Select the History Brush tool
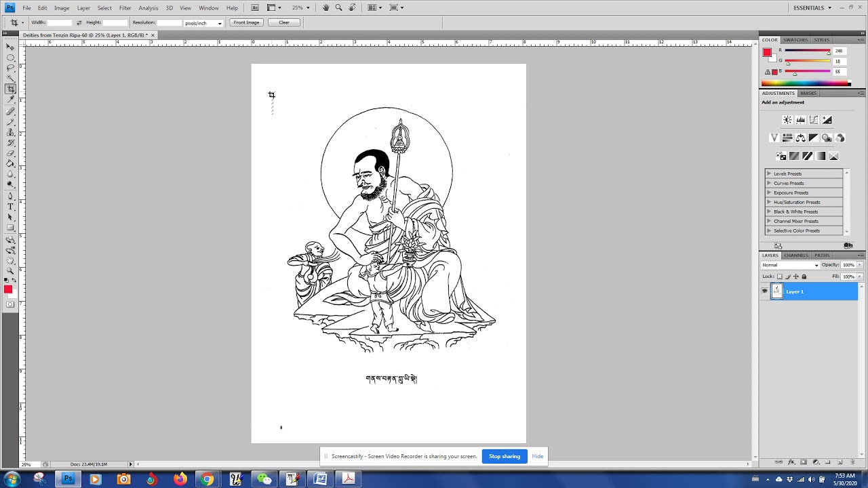The height and width of the screenshot is (488, 868). (10, 143)
